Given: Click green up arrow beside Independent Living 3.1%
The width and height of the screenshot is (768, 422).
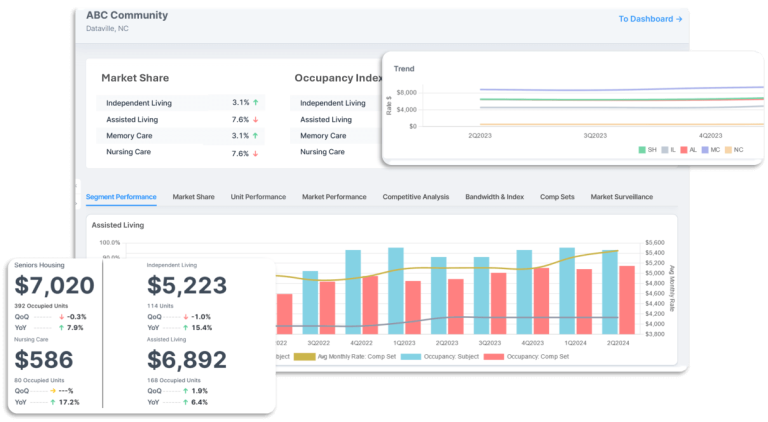Looking at the screenshot, I should (256, 102).
